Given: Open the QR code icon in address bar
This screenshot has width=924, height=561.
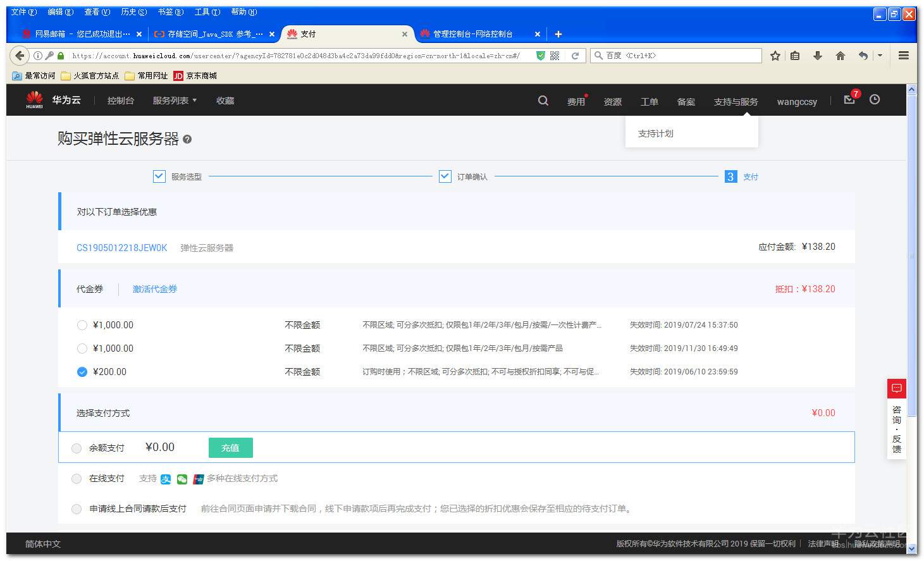Looking at the screenshot, I should (x=555, y=56).
